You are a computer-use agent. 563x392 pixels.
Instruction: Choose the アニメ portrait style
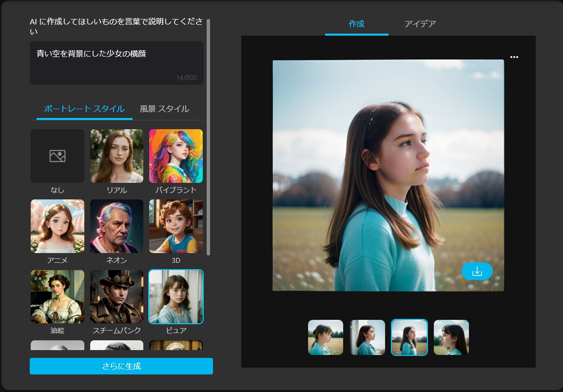(58, 226)
